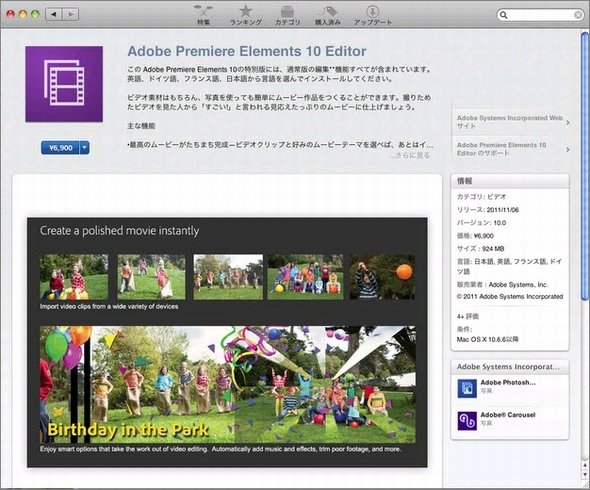The width and height of the screenshot is (590, 490).
Task: Click the Adobe Systems Incorporat... section header
Action: point(510,367)
